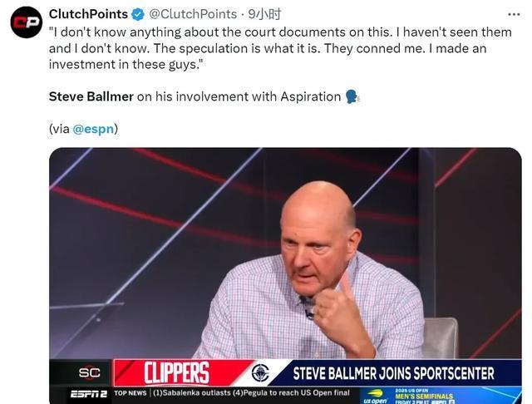Open the tweet's more options menu
Image resolution: width=532 pixels, height=404 pixels.
513,14
